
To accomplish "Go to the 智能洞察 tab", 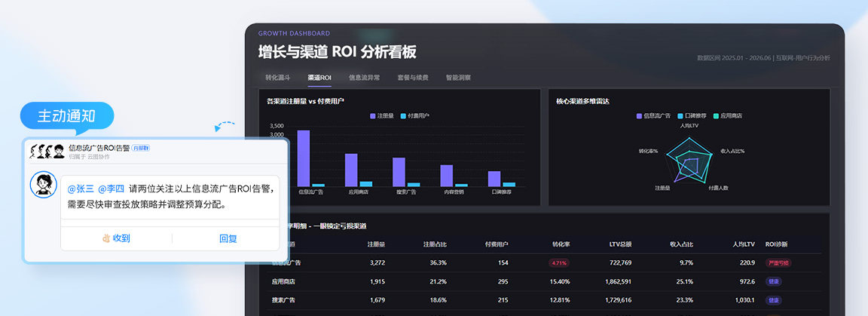I will click(x=458, y=78).
